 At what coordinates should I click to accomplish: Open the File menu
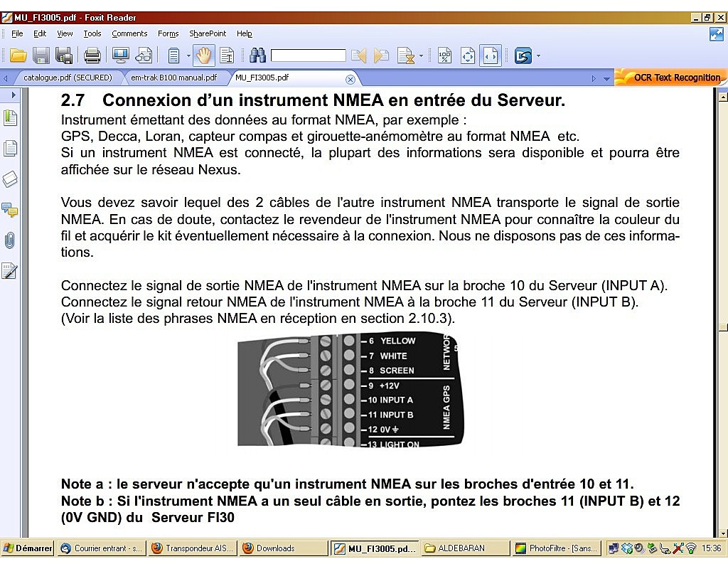pyautogui.click(x=17, y=33)
